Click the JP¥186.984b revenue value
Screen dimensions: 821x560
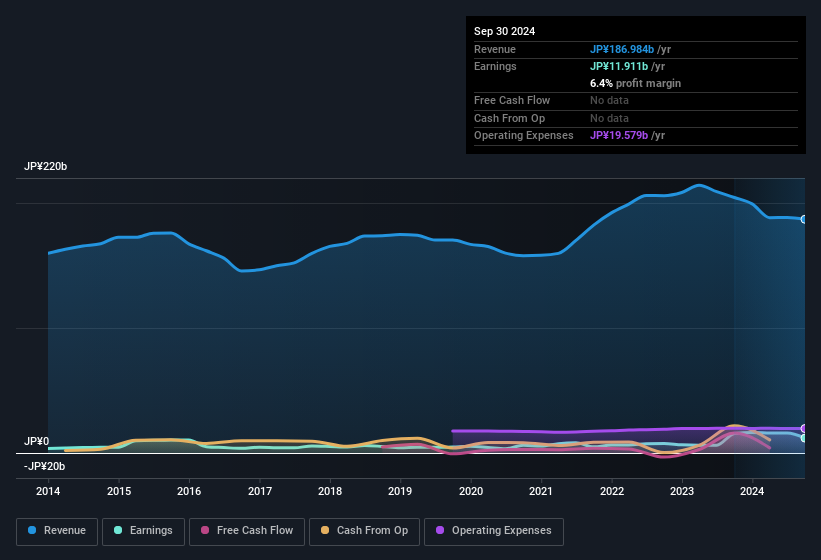pos(622,49)
